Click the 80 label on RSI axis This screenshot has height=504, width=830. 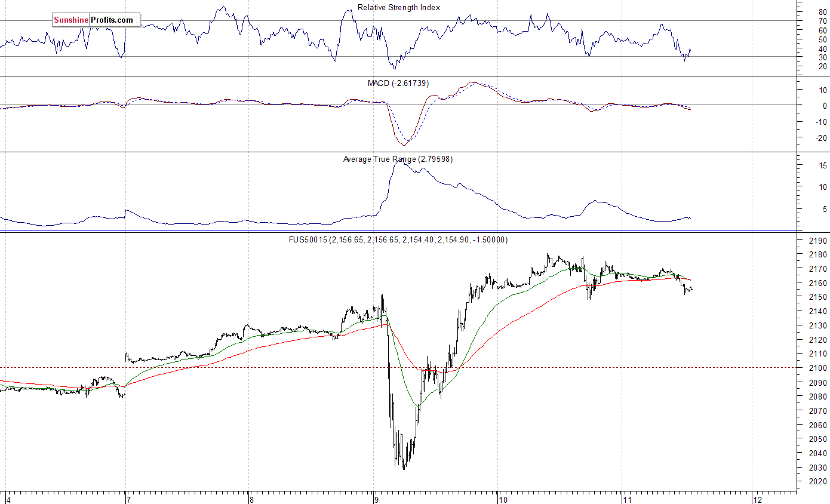(823, 13)
